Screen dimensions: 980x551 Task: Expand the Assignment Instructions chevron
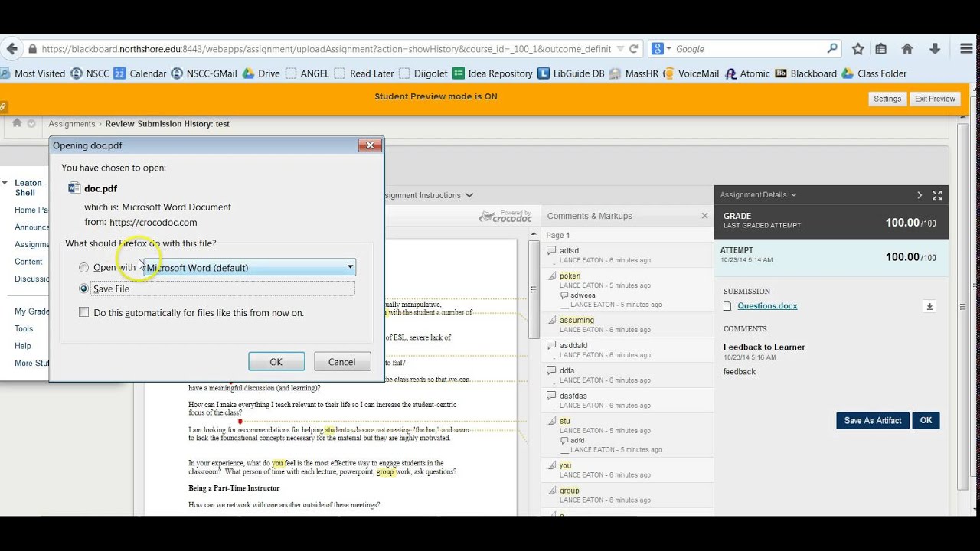pyautogui.click(x=469, y=195)
